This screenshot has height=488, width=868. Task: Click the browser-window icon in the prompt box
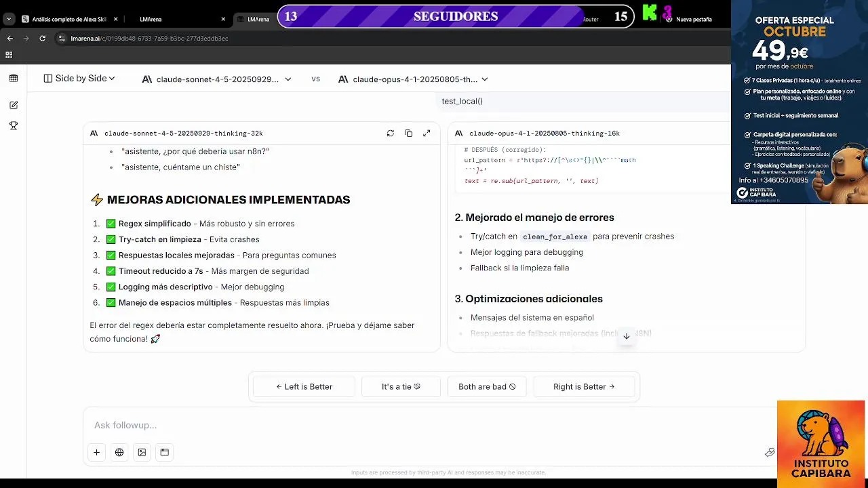(x=164, y=452)
